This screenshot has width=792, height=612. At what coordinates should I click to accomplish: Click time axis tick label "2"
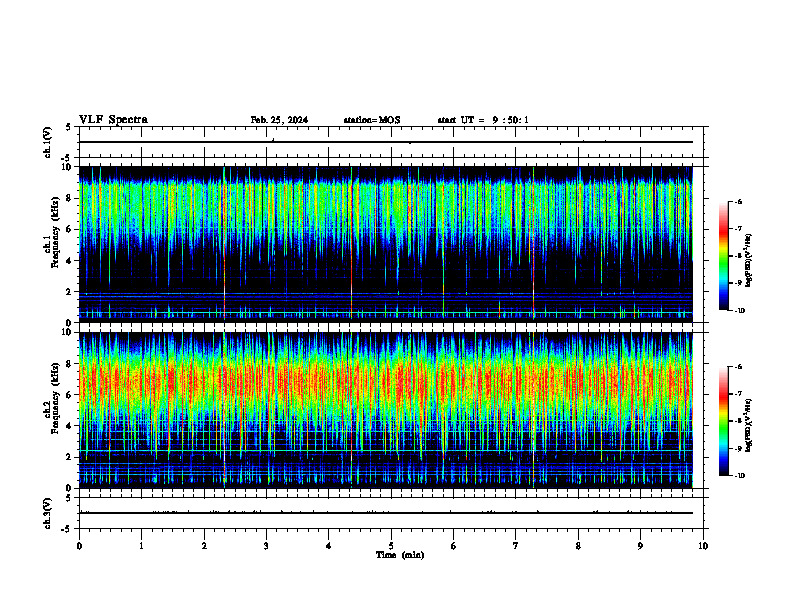pyautogui.click(x=204, y=546)
